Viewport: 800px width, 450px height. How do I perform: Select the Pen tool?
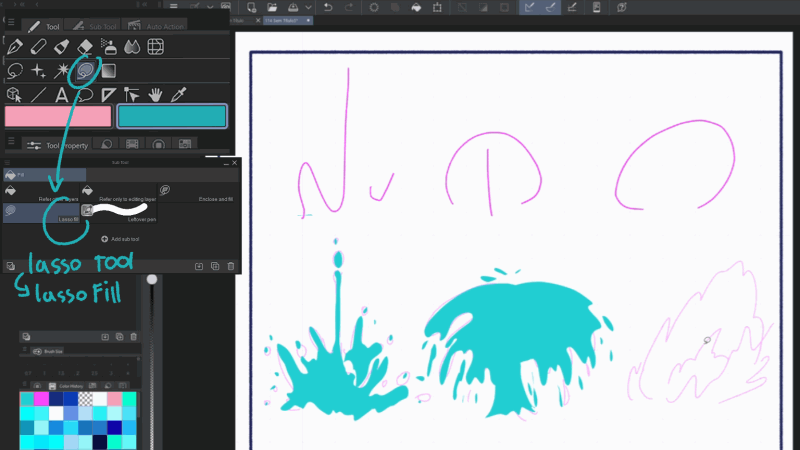coord(15,47)
